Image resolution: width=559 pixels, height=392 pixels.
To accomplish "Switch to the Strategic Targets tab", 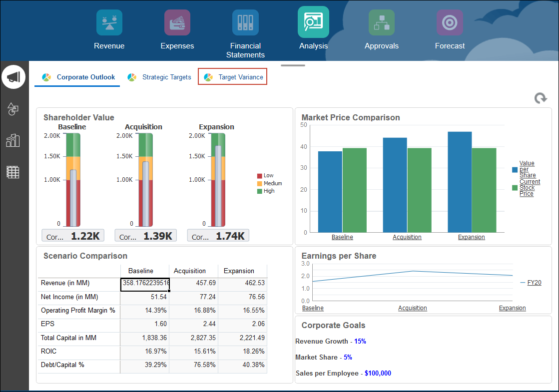I will click(166, 77).
